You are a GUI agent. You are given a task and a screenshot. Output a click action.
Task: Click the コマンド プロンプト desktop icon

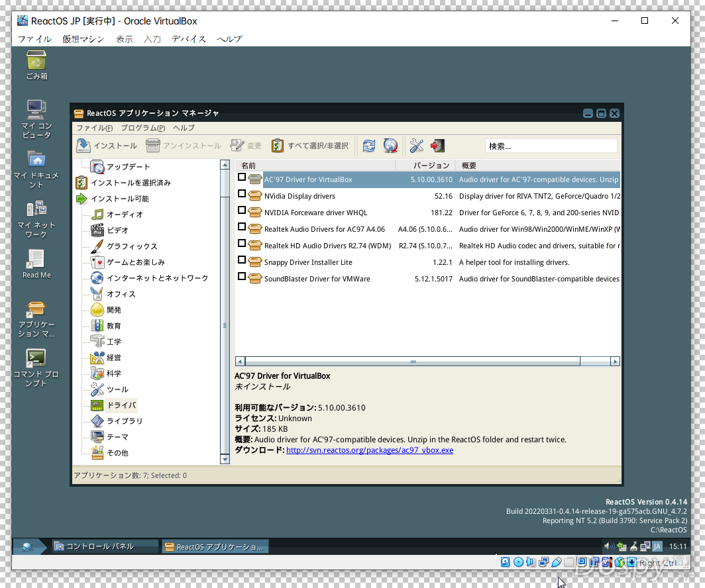[36, 368]
